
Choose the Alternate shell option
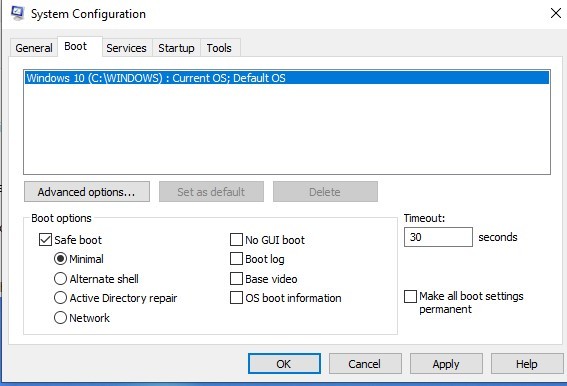click(x=60, y=279)
